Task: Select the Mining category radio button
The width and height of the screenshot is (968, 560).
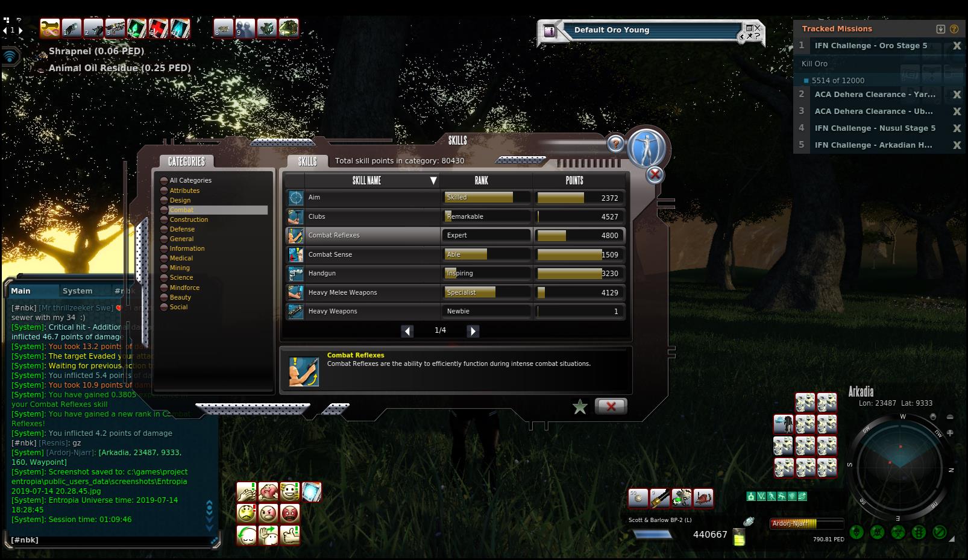Action: [164, 268]
